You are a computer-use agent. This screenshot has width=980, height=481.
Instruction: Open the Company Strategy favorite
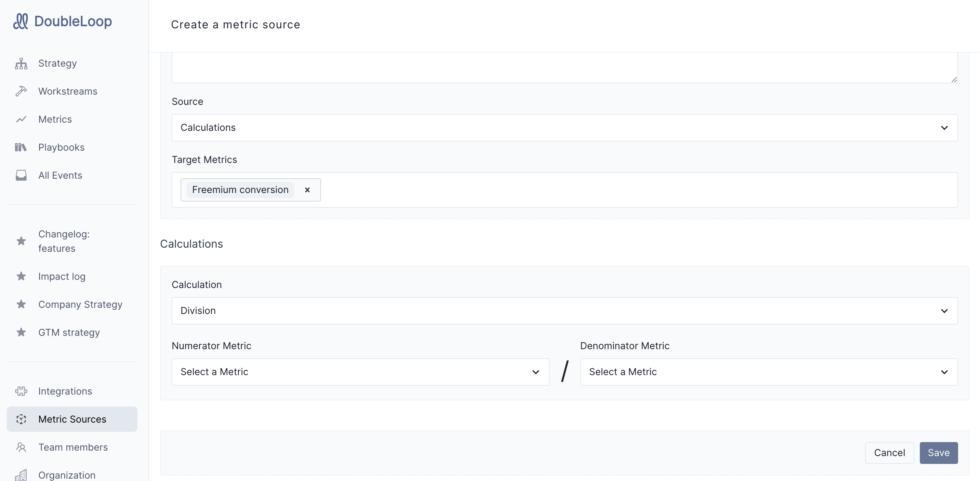[x=72, y=304]
